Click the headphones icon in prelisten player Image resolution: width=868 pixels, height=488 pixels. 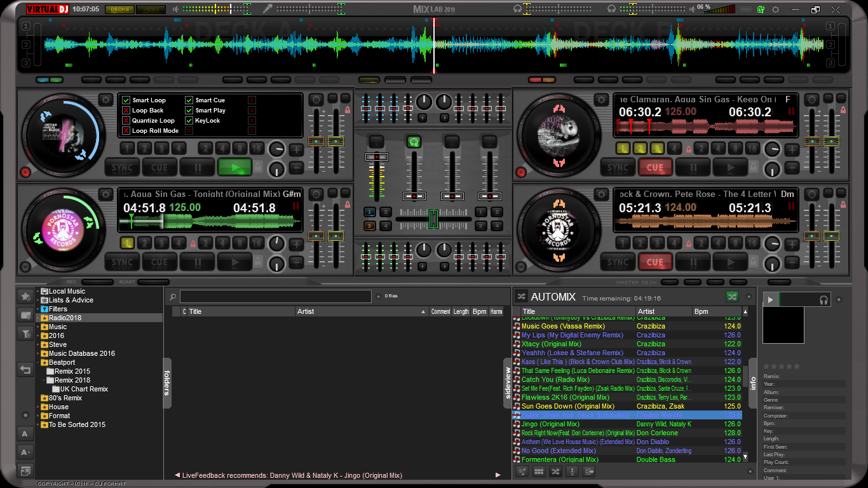(824, 300)
